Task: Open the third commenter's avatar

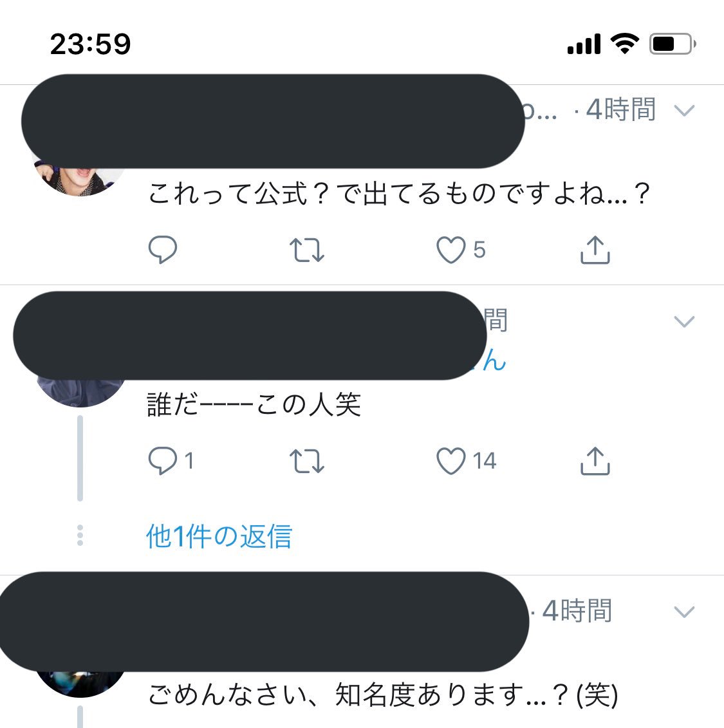Action: [x=80, y=684]
